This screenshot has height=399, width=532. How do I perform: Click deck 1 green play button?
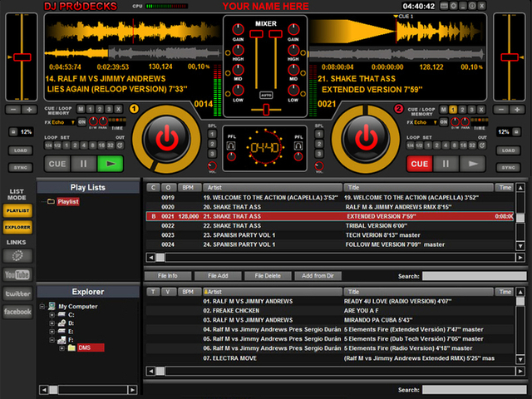111,164
